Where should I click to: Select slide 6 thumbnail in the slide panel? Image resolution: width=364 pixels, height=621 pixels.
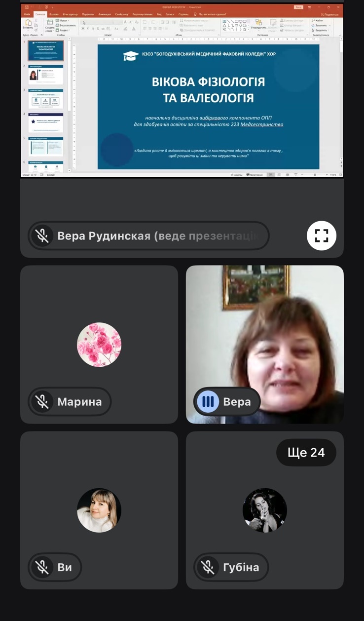(45, 166)
